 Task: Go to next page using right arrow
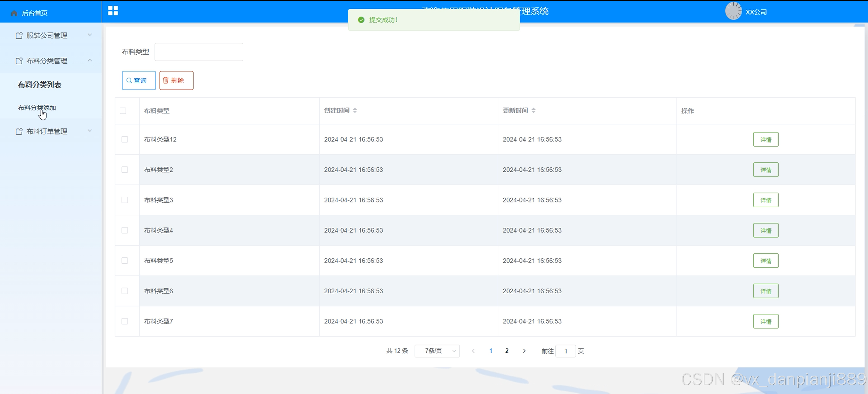point(524,351)
